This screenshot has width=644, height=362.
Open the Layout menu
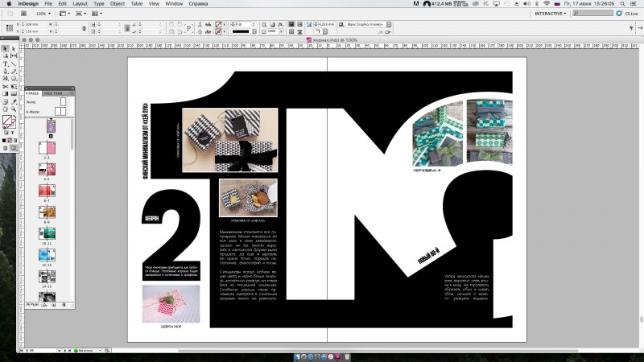(x=80, y=4)
